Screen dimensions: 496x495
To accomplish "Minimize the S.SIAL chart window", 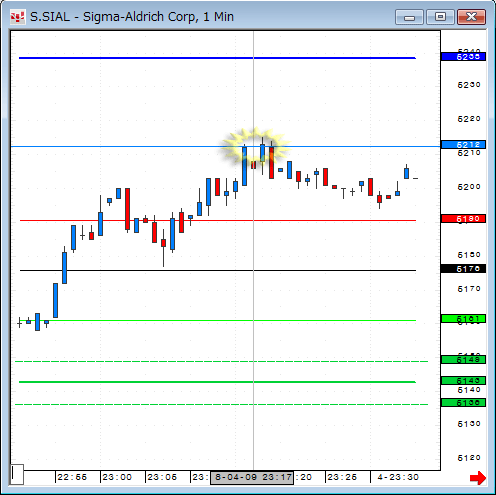I will (409, 17).
